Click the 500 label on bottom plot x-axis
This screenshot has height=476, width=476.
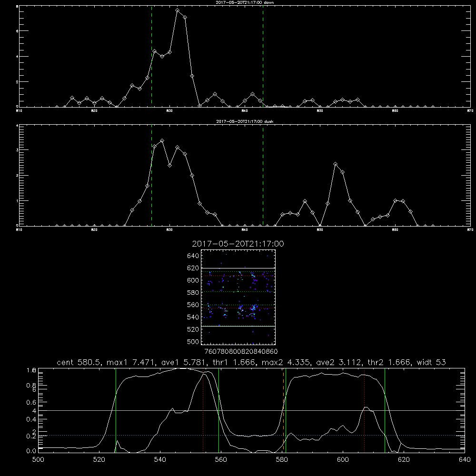pyautogui.click(x=38, y=460)
